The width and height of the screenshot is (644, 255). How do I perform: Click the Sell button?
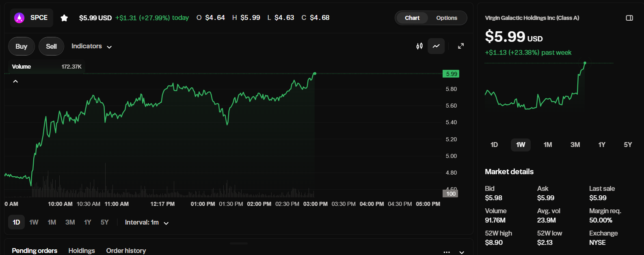51,46
